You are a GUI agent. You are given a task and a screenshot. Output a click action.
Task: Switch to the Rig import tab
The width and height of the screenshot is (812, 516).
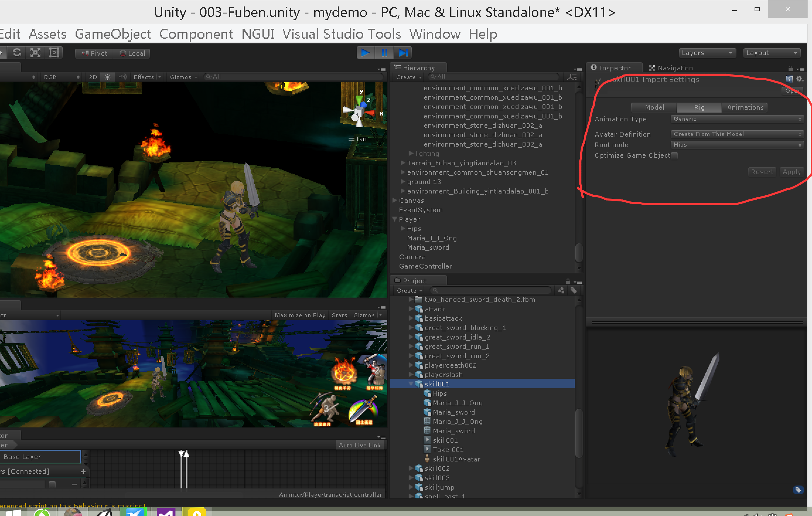point(699,107)
